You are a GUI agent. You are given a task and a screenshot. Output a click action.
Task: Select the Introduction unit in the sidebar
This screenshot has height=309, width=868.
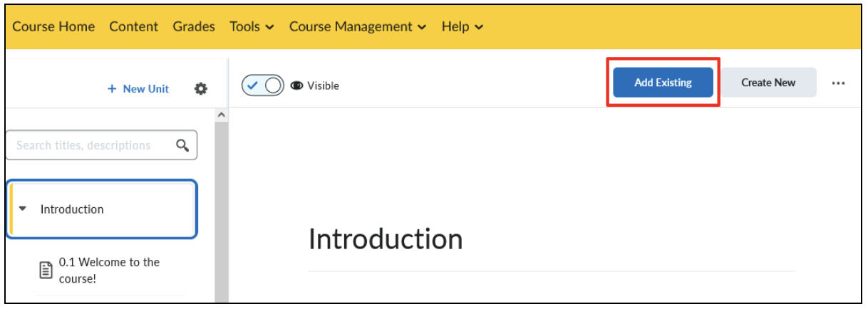[102, 209]
